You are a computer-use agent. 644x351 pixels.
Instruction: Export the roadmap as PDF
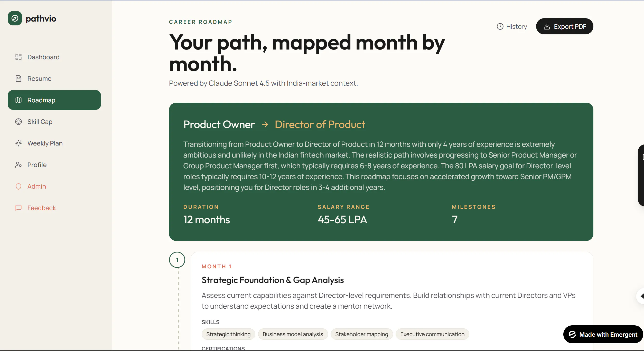coord(565,26)
